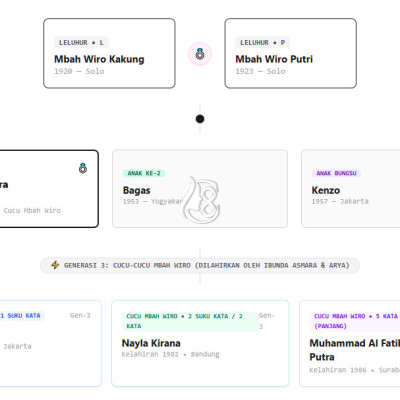Click the 2 SUKU KATA / 2 KATA badge
Image resolution: width=400 pixels, height=400 pixels.
pyautogui.click(x=190, y=321)
